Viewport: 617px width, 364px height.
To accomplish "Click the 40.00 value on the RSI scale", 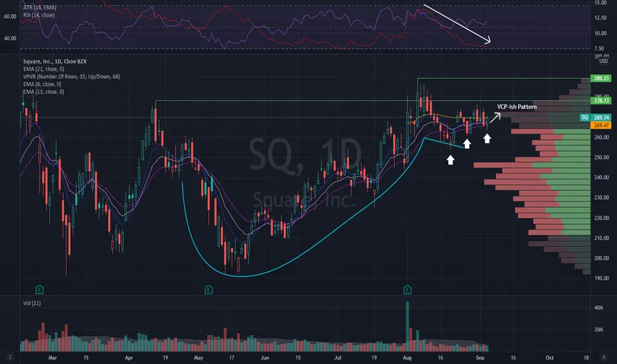I will pos(10,38).
